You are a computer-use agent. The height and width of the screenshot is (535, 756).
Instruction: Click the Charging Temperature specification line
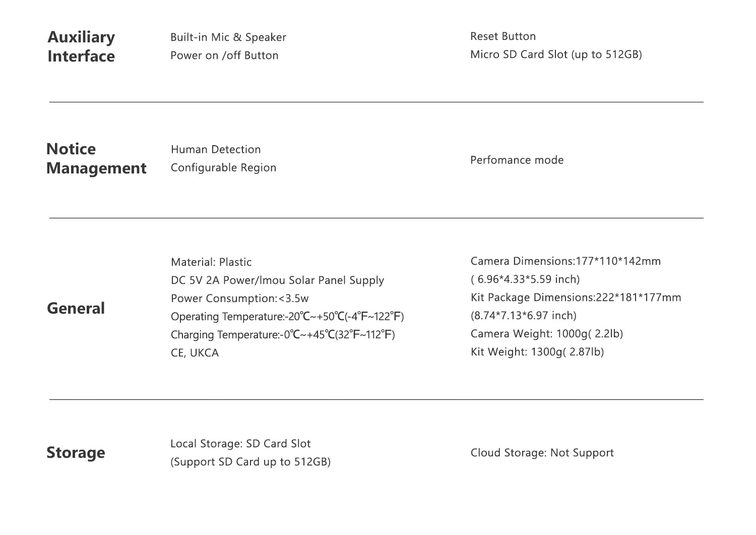pyautogui.click(x=283, y=335)
